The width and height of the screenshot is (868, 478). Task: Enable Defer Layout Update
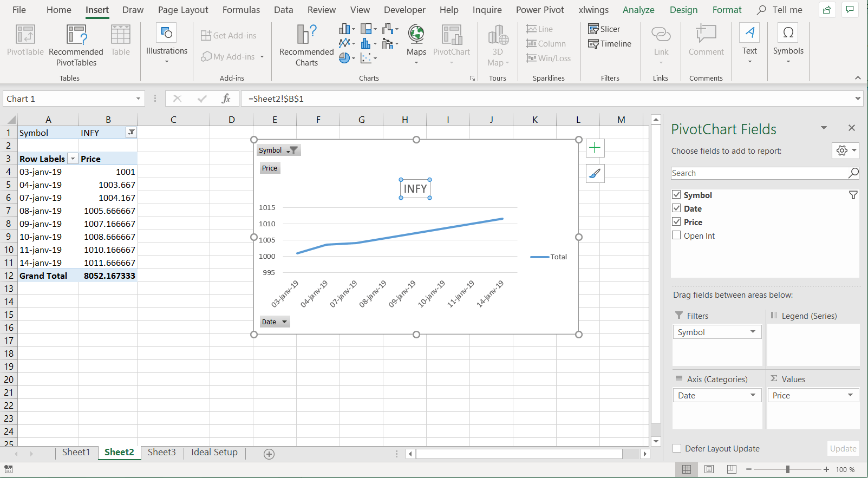coord(677,448)
